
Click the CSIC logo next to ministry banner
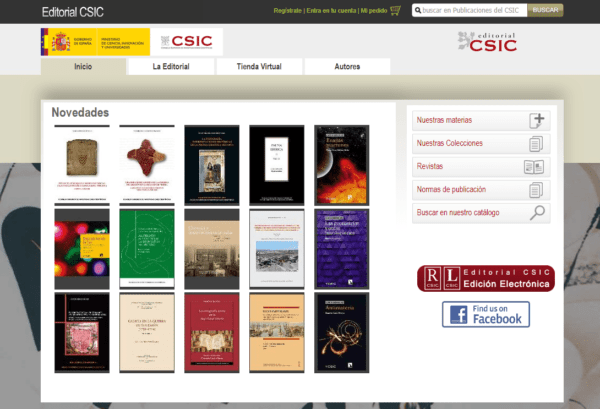tap(186, 42)
